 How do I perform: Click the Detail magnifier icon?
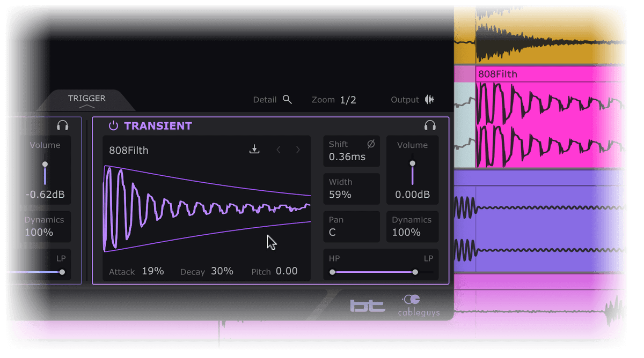287,100
